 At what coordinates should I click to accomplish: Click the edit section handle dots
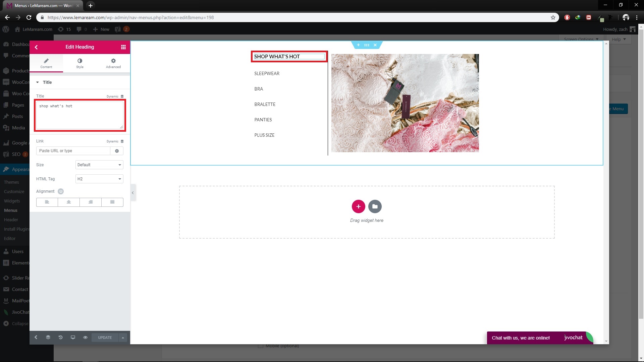click(x=367, y=45)
